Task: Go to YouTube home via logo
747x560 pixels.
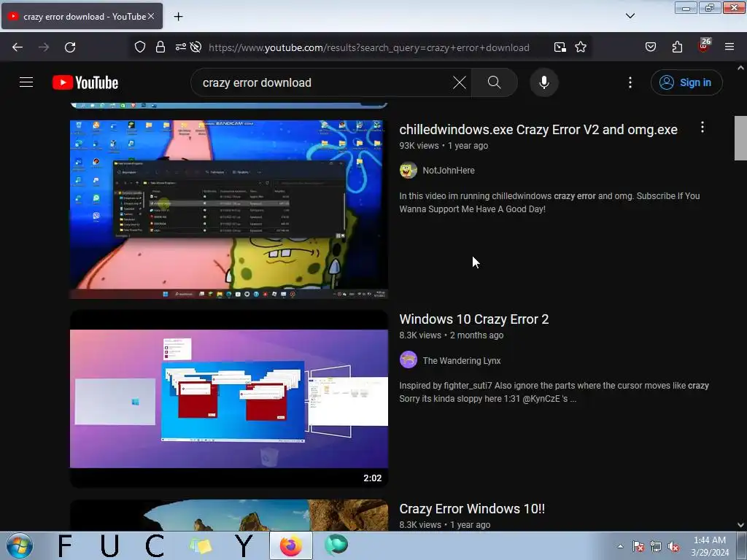Action: [85, 82]
